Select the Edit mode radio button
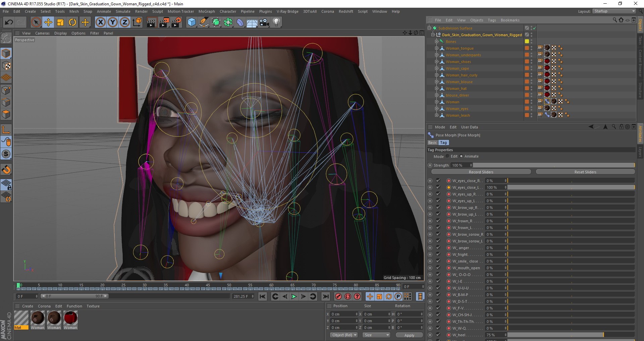Screen dimensions: 644x341 447,156
